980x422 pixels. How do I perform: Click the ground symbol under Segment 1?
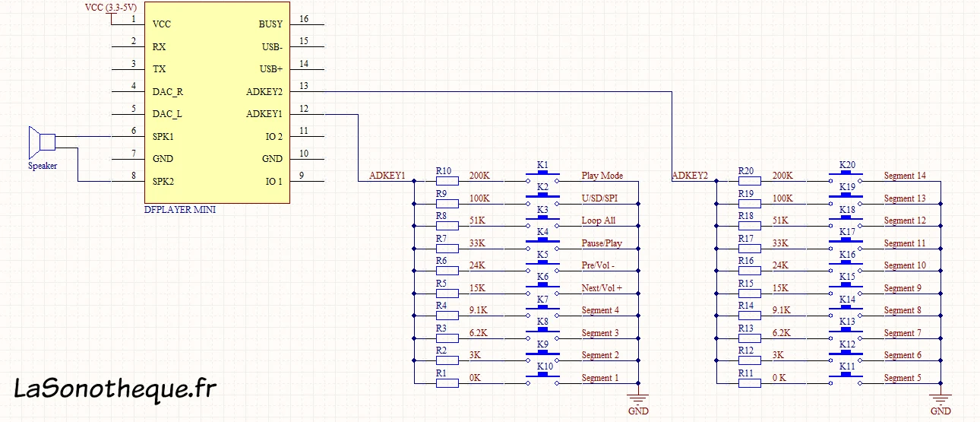click(x=638, y=398)
